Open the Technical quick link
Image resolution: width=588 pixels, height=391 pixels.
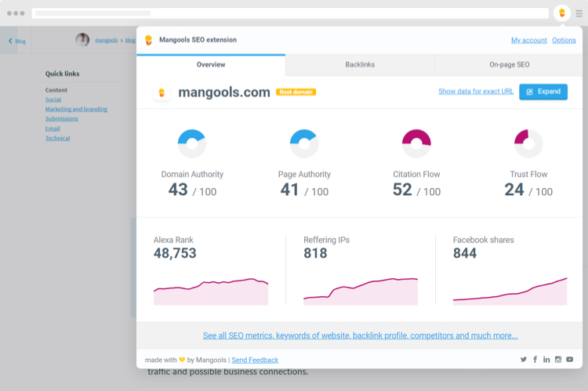point(58,139)
